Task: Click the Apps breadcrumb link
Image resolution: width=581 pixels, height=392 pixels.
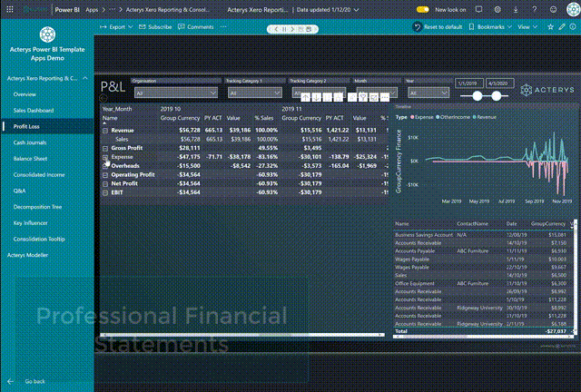Action: click(92, 10)
